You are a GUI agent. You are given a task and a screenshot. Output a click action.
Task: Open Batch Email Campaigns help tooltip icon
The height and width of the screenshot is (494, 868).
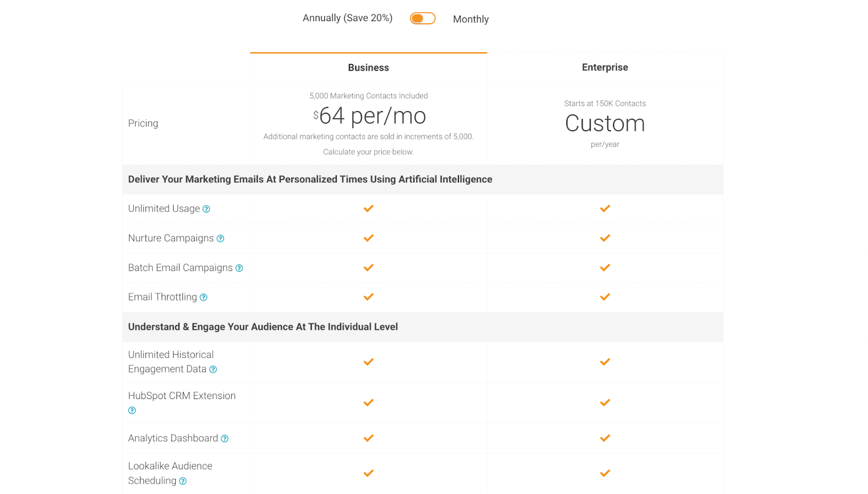239,268
